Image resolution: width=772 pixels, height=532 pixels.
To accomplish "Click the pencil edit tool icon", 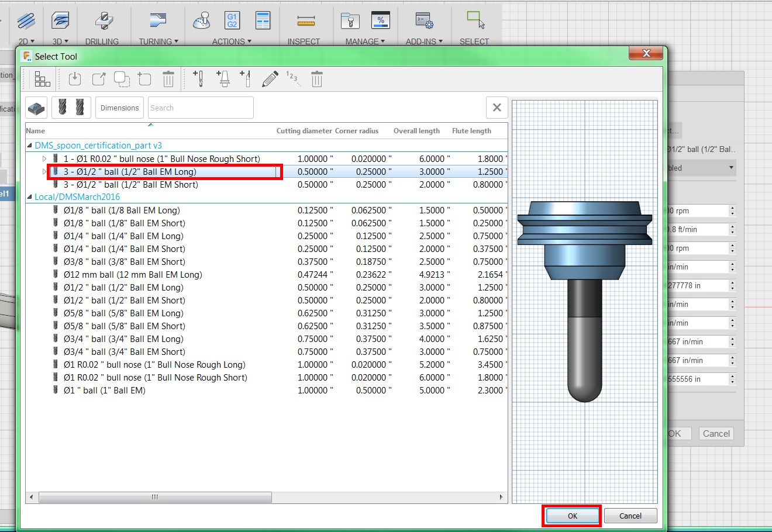I will tap(270, 79).
